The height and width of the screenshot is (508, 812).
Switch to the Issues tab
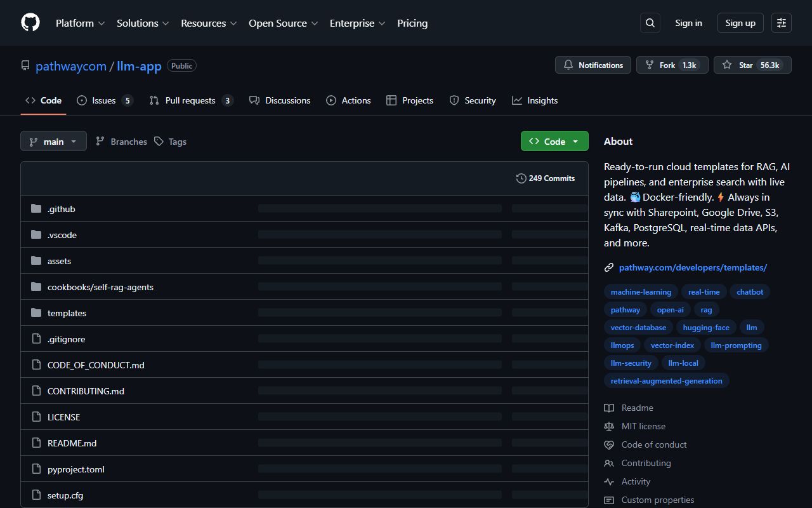click(104, 100)
